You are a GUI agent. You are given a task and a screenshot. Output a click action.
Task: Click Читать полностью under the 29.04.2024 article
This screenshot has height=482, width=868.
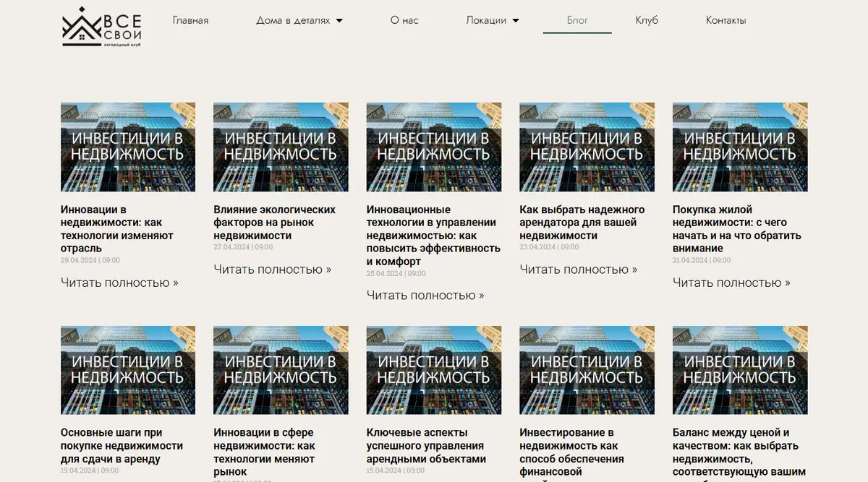tap(119, 283)
